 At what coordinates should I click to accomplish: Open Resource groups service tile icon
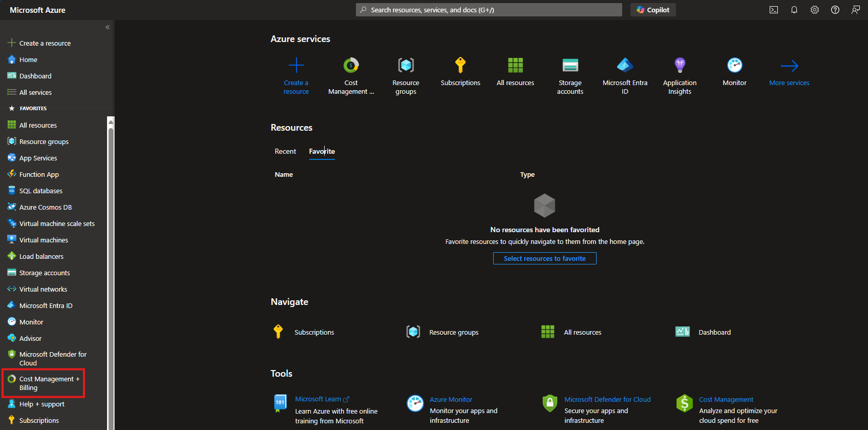point(406,65)
